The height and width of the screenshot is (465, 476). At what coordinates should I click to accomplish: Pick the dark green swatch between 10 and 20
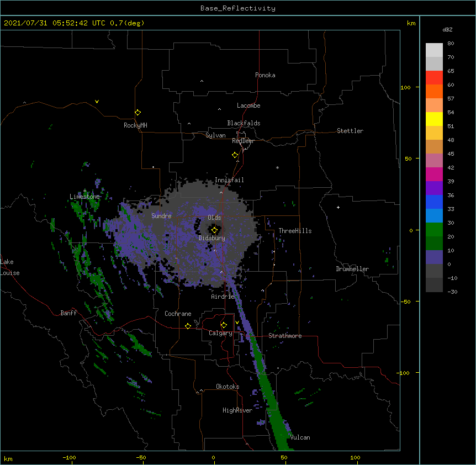[x=434, y=243]
